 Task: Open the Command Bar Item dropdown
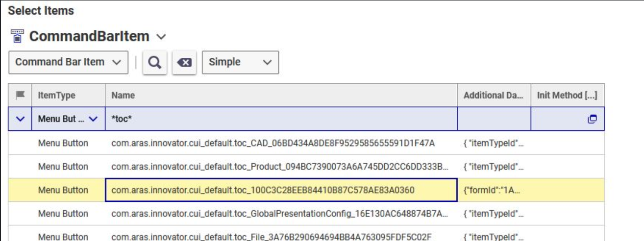[x=68, y=62]
